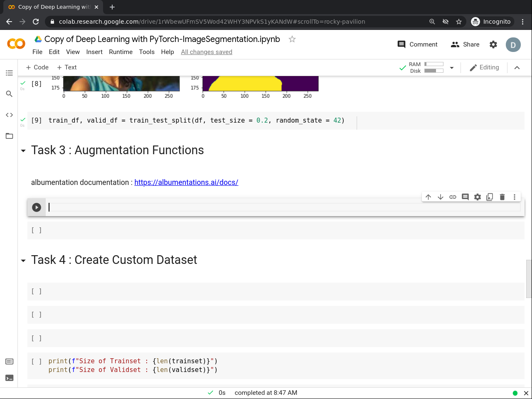Viewport: 532px width, 399px height.
Task: Open the table of contents sidebar
Action: coord(9,73)
